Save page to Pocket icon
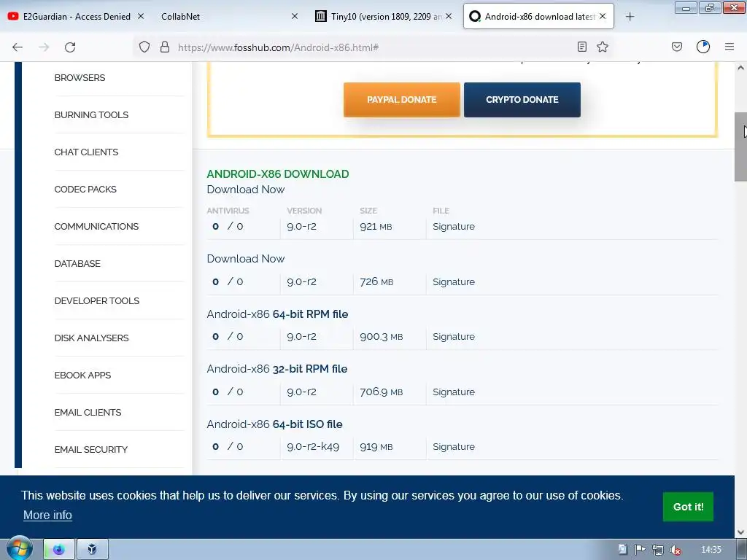This screenshot has height=560, width=747. [677, 47]
